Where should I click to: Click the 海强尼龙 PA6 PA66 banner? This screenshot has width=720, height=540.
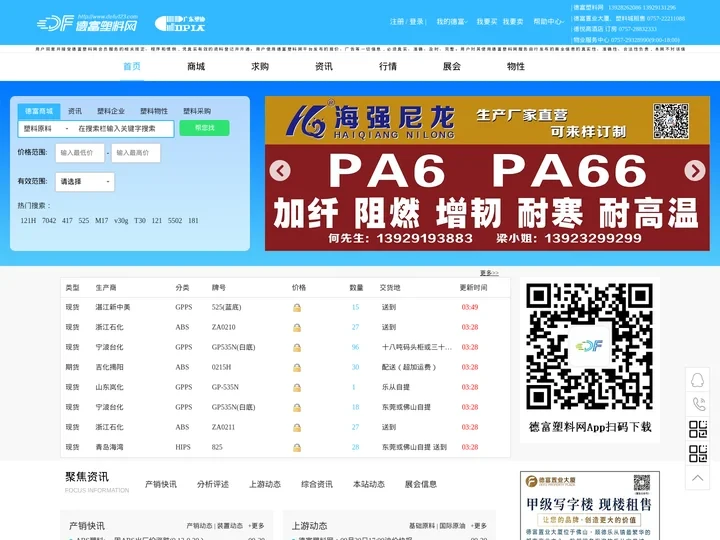coord(487,174)
